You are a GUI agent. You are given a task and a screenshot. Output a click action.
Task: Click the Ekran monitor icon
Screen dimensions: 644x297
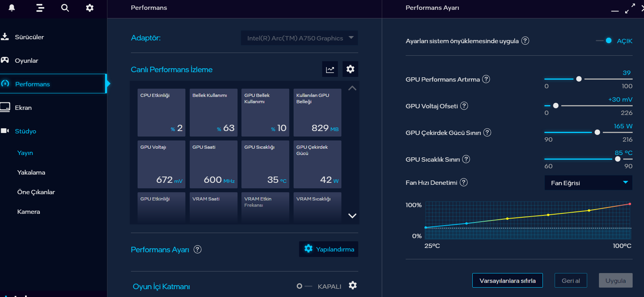(5, 107)
